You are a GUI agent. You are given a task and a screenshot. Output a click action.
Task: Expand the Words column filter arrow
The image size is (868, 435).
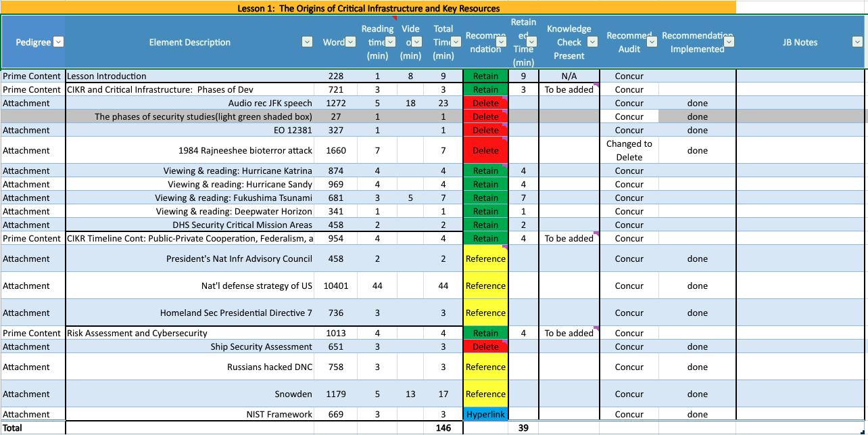coord(350,42)
